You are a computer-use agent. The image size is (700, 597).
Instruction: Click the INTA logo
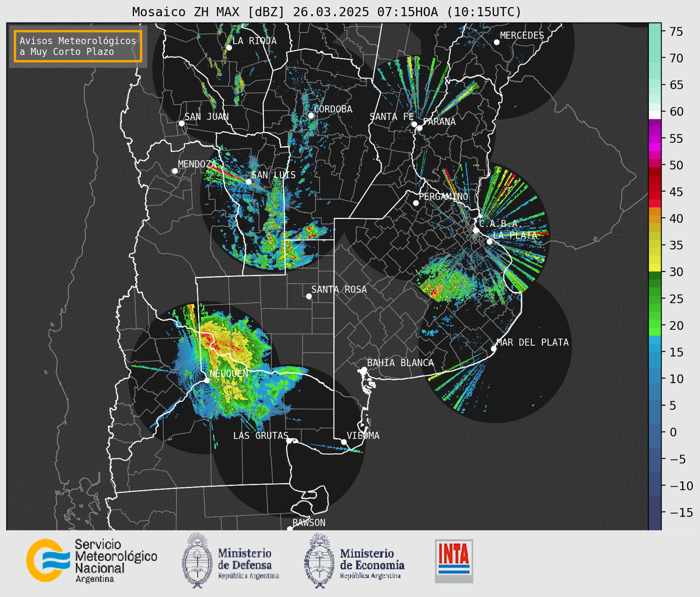pyautogui.click(x=454, y=561)
